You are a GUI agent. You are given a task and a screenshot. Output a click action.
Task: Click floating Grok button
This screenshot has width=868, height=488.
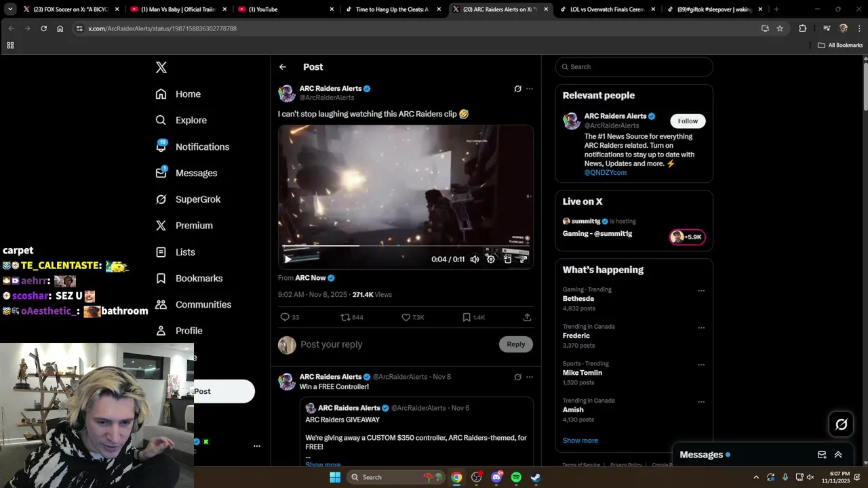coord(842,424)
